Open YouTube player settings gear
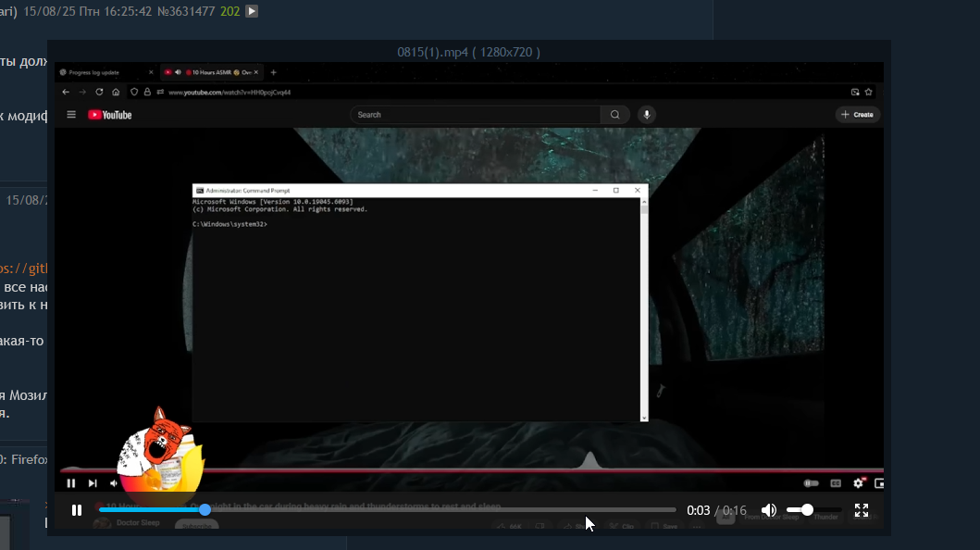The height and width of the screenshot is (550, 980). point(859,483)
